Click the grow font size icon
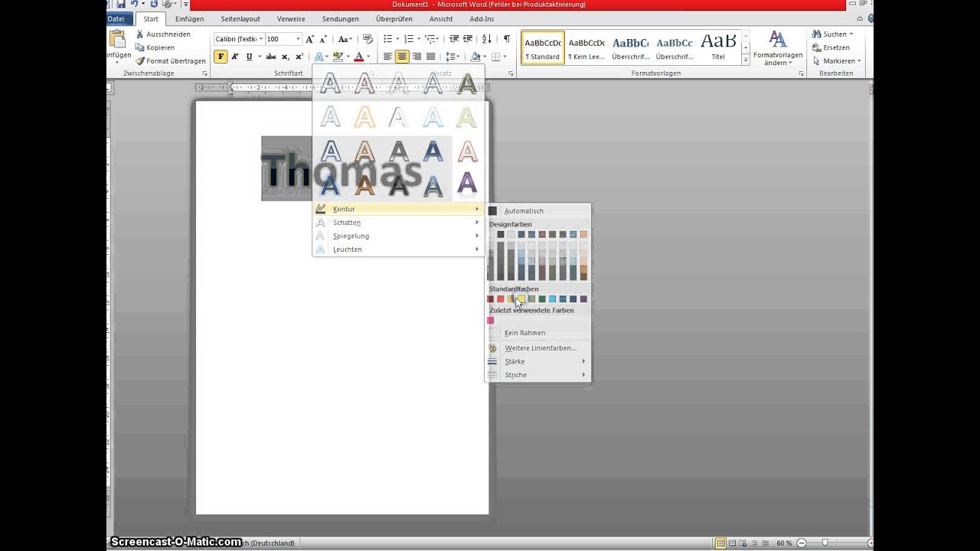Screen dimensions: 980x551 click(x=310, y=39)
